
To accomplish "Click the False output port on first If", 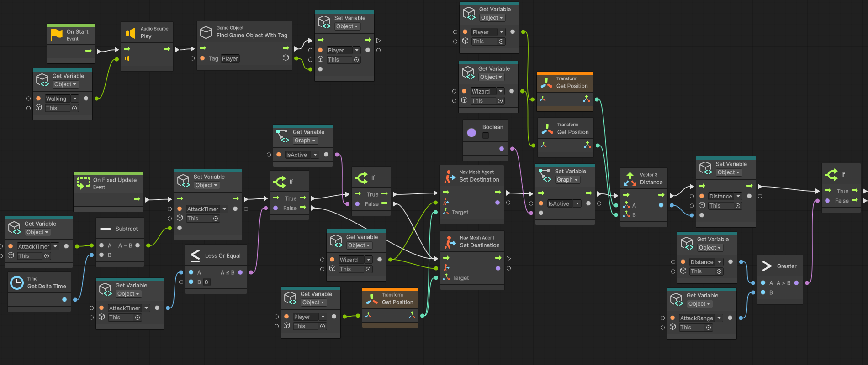I will click(x=302, y=208).
